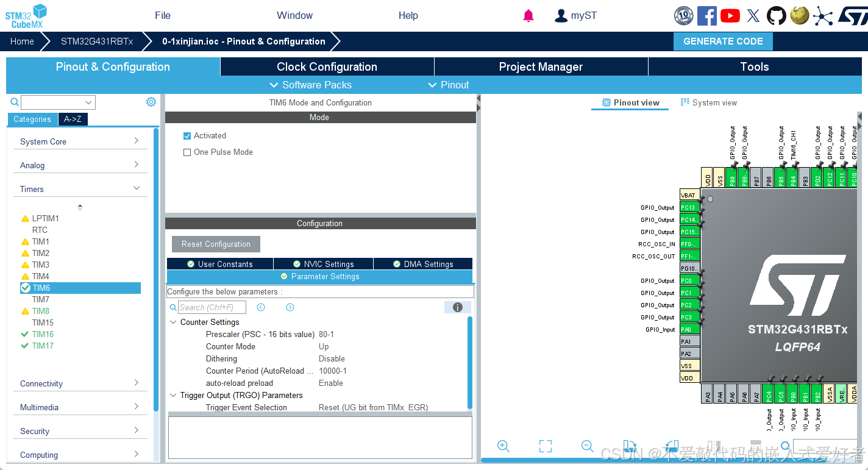This screenshot has height=470, width=868.
Task: Click the 10 years anniversary badge
Action: pos(683,16)
